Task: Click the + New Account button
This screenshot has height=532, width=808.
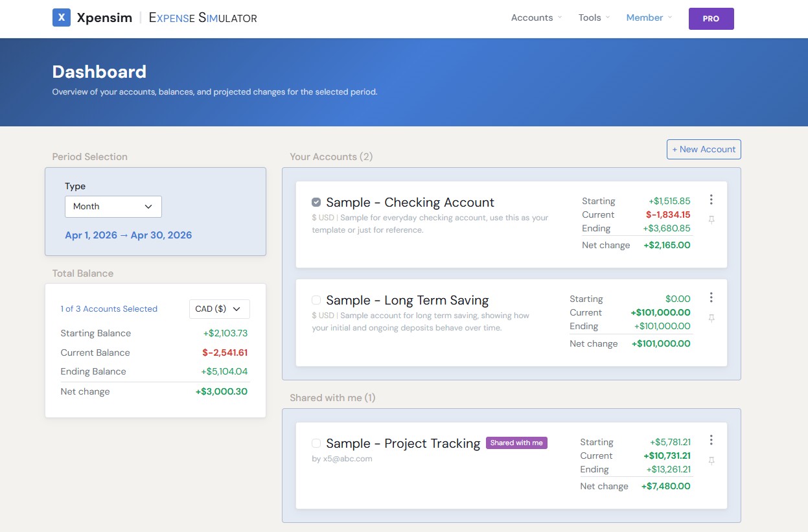Action: coord(704,149)
